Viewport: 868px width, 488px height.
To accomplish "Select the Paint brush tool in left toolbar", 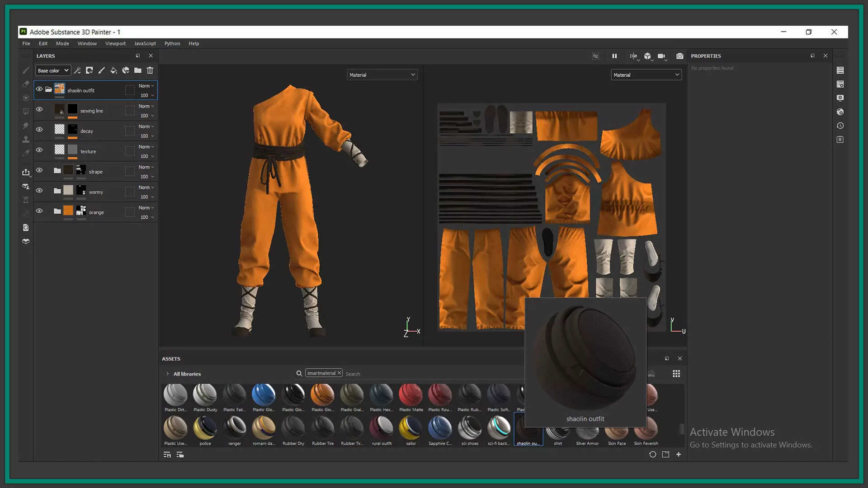I will pyautogui.click(x=26, y=70).
